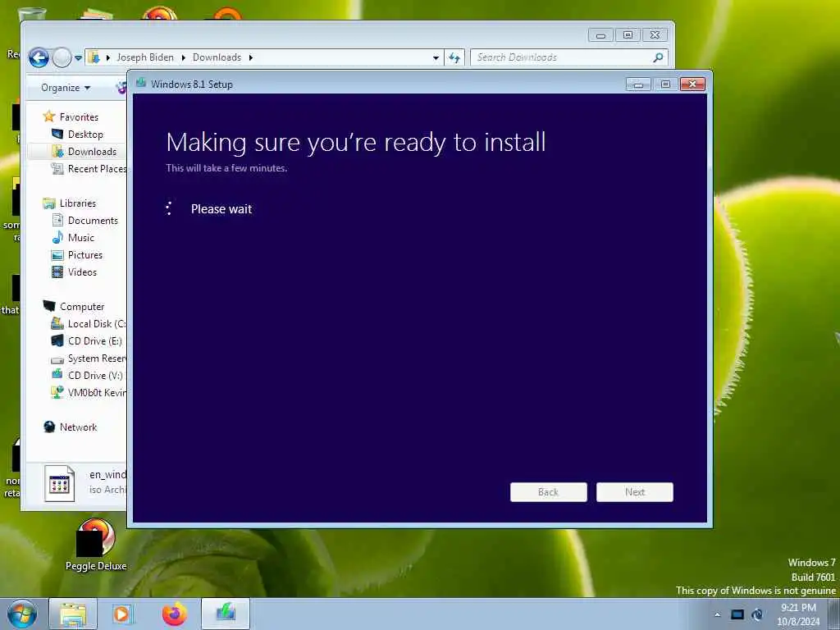Click the Explorer forward navigation arrow

(x=62, y=57)
